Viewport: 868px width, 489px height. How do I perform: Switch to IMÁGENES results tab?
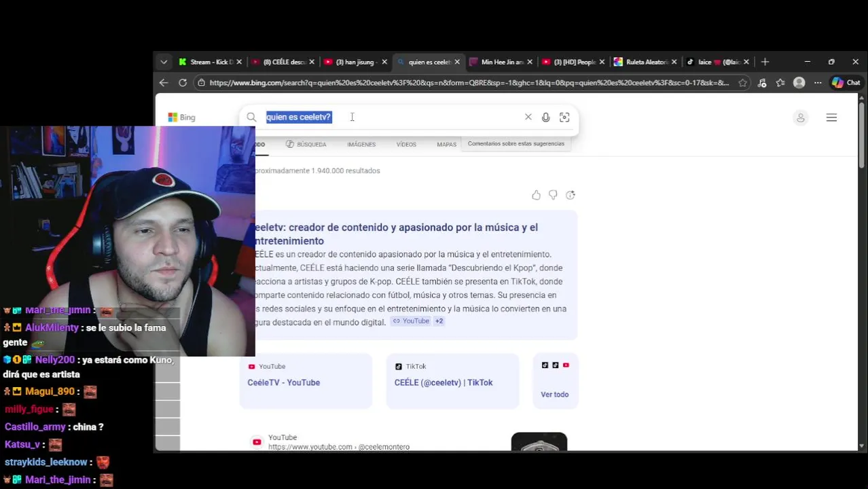[x=361, y=144]
